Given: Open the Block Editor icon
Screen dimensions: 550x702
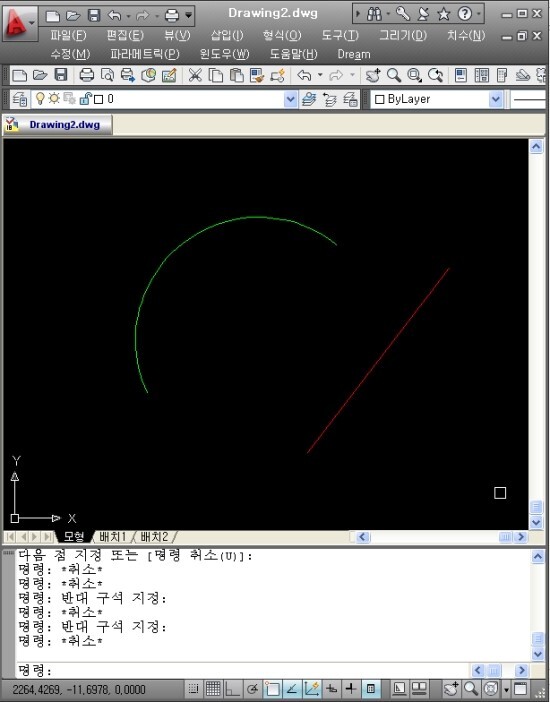Looking at the screenshot, I should pyautogui.click(x=278, y=75).
